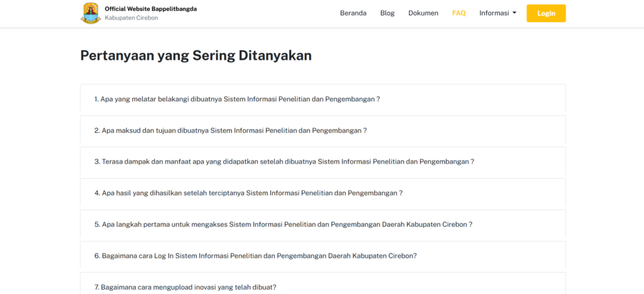Image resolution: width=644 pixels, height=294 pixels.
Task: Go to the Beranda page
Action: tap(353, 13)
